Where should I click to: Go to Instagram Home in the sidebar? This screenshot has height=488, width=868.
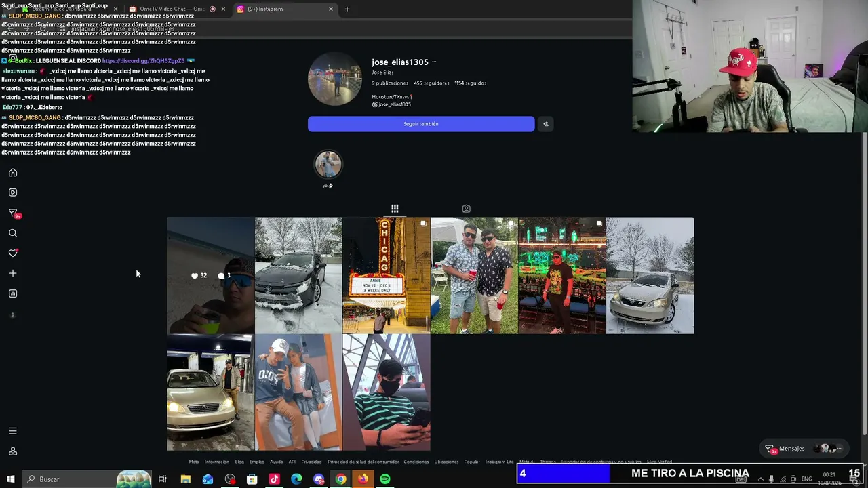point(13,173)
